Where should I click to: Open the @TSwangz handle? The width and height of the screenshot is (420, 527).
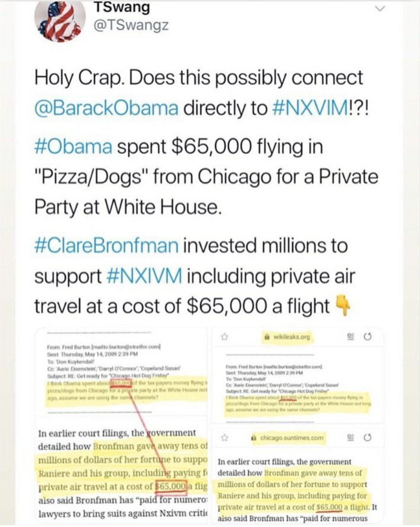coord(130,25)
